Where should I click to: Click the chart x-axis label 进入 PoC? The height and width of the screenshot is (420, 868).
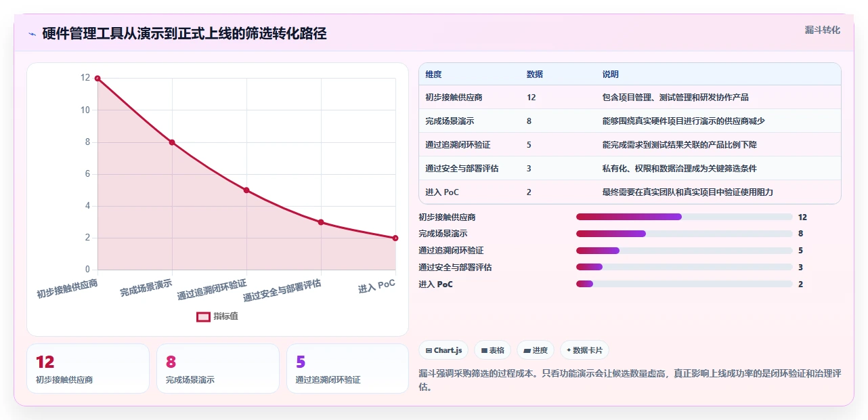pos(376,287)
